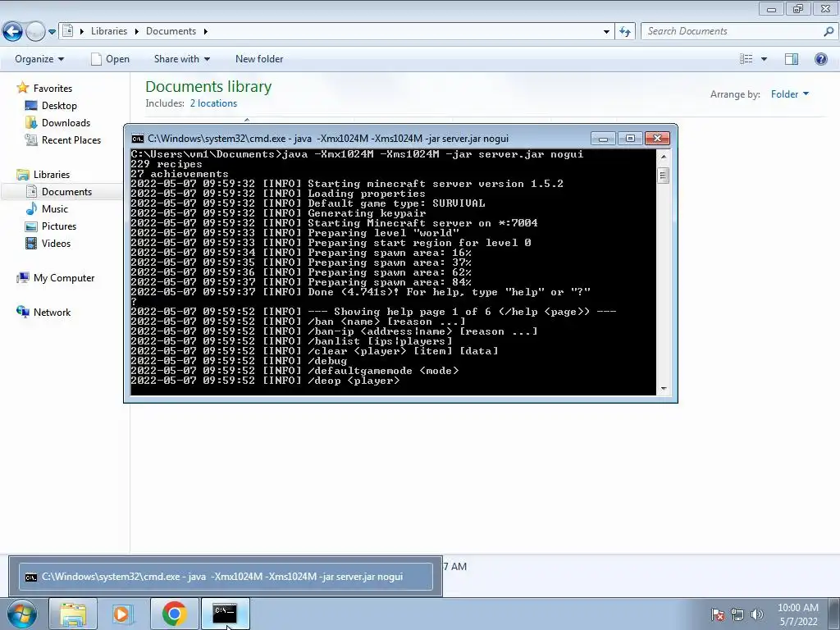The image size is (840, 630).
Task: Click the Explorer Forward arrow button
Action: (x=35, y=32)
